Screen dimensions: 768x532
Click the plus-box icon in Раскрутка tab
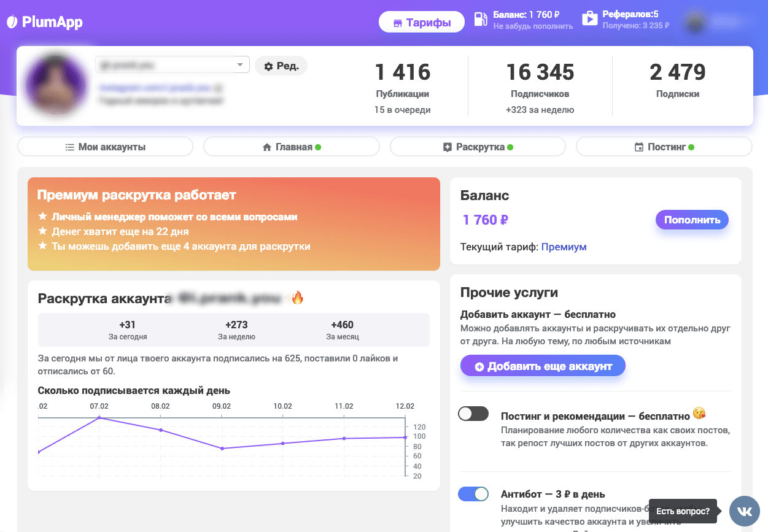(448, 147)
